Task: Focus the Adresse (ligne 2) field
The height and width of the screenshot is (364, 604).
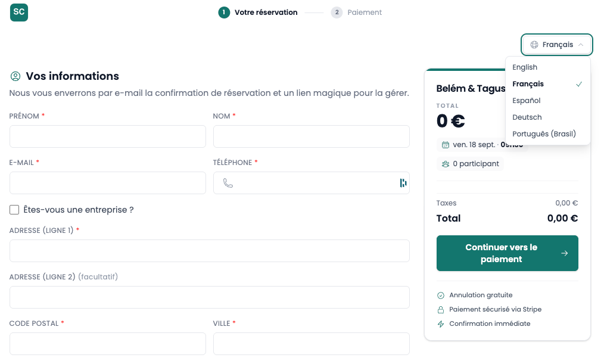Action: point(210,297)
